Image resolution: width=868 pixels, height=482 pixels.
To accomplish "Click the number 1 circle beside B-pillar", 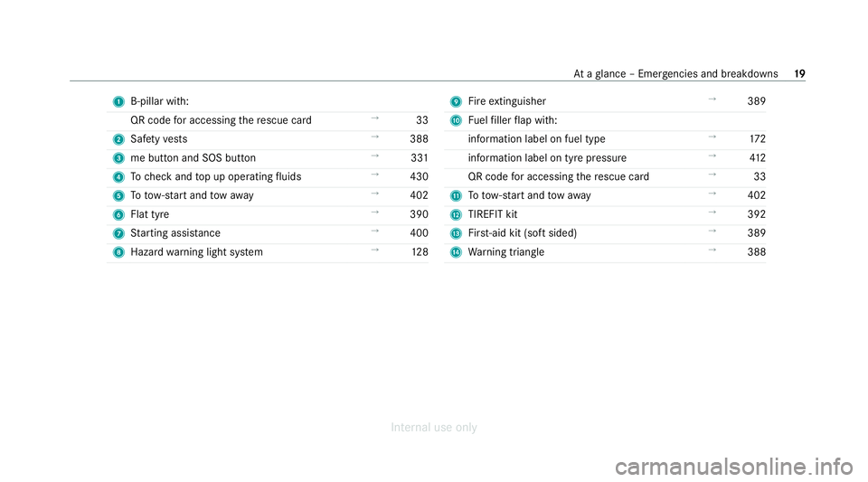I will (x=118, y=102).
